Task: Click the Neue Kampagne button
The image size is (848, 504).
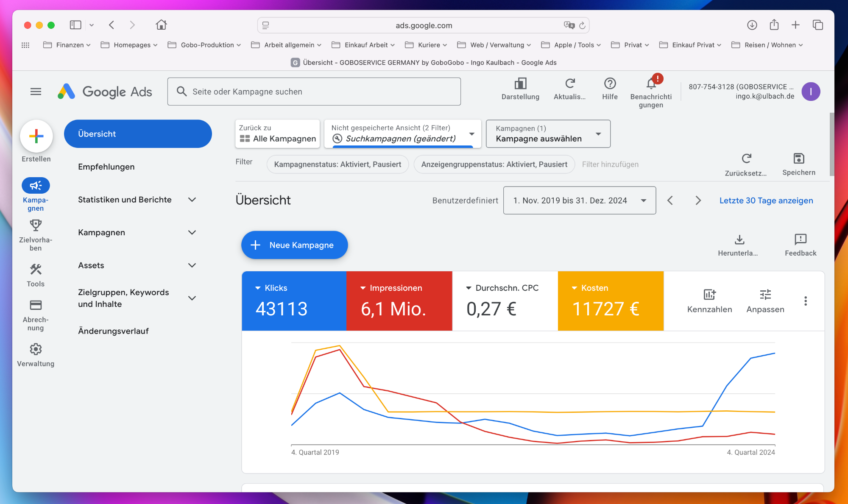Action: (294, 245)
